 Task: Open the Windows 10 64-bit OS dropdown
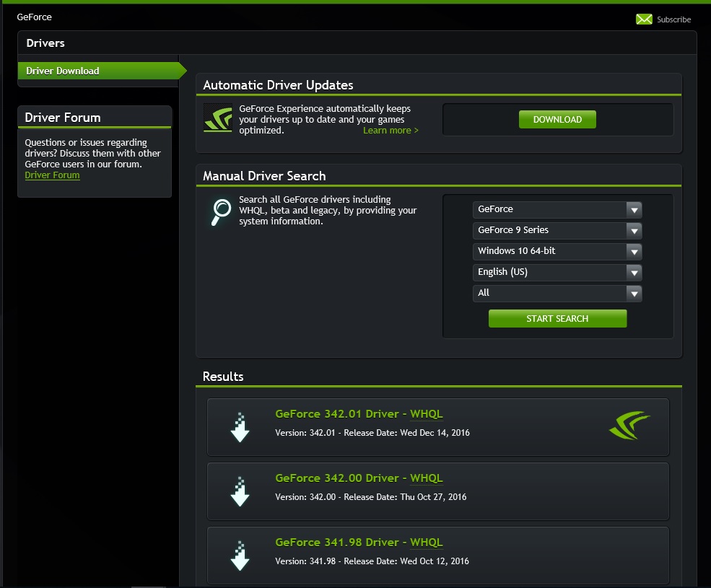pos(557,251)
